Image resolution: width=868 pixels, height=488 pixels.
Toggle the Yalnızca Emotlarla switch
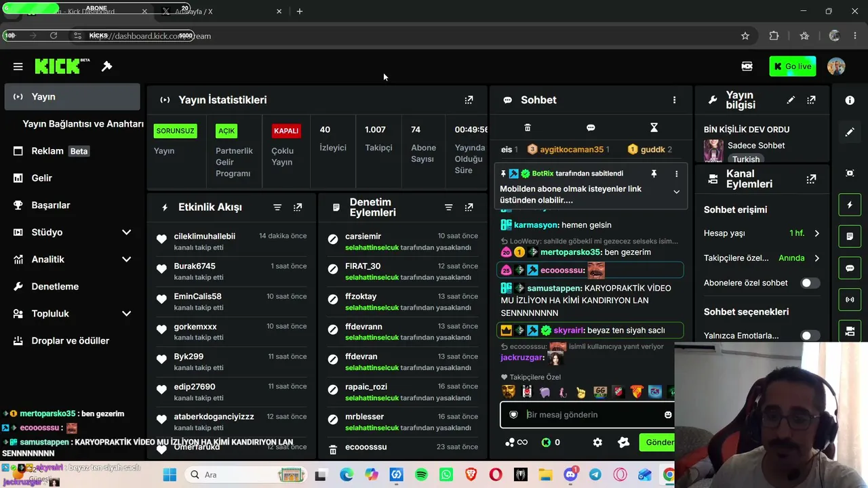[810, 335]
